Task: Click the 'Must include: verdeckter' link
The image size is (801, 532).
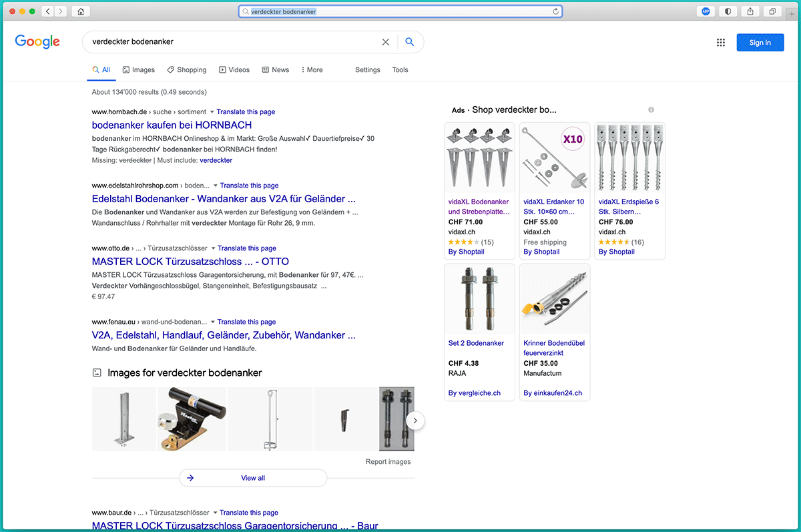Action: pyautogui.click(x=216, y=160)
